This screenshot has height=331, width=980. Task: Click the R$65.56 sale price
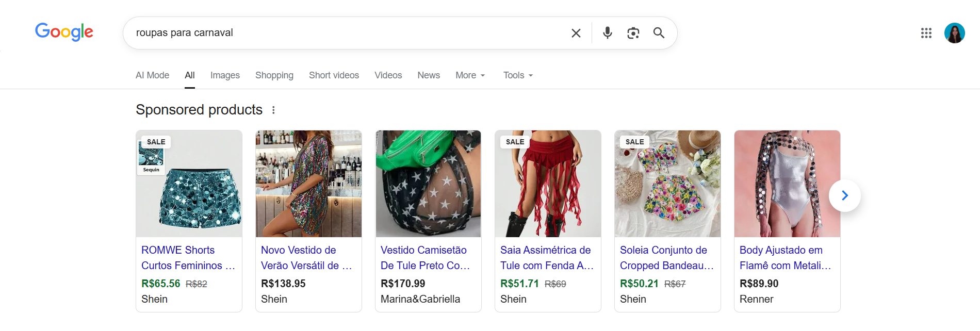[x=161, y=284]
